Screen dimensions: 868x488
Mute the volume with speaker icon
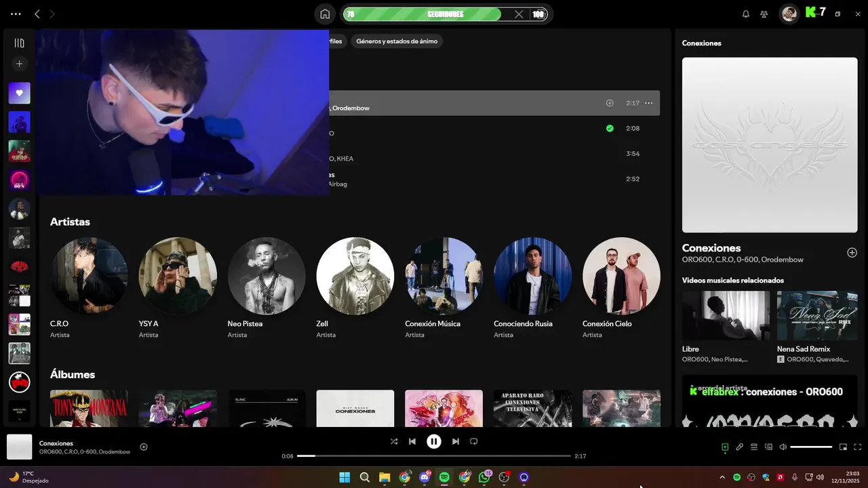[x=783, y=447]
